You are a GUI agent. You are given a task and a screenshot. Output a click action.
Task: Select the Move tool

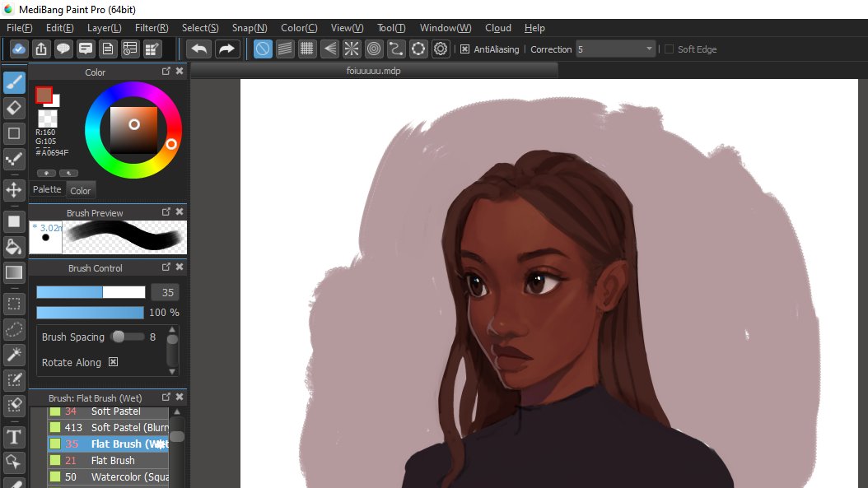point(14,190)
